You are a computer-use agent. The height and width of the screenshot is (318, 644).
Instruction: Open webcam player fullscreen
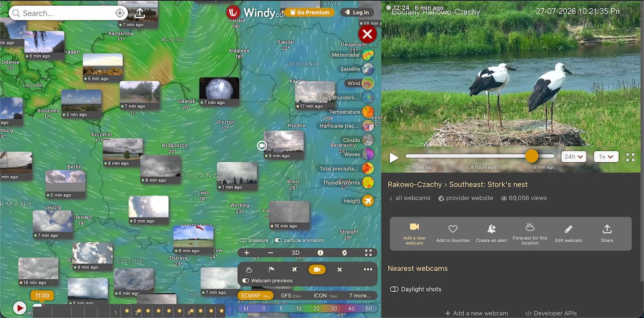point(630,157)
